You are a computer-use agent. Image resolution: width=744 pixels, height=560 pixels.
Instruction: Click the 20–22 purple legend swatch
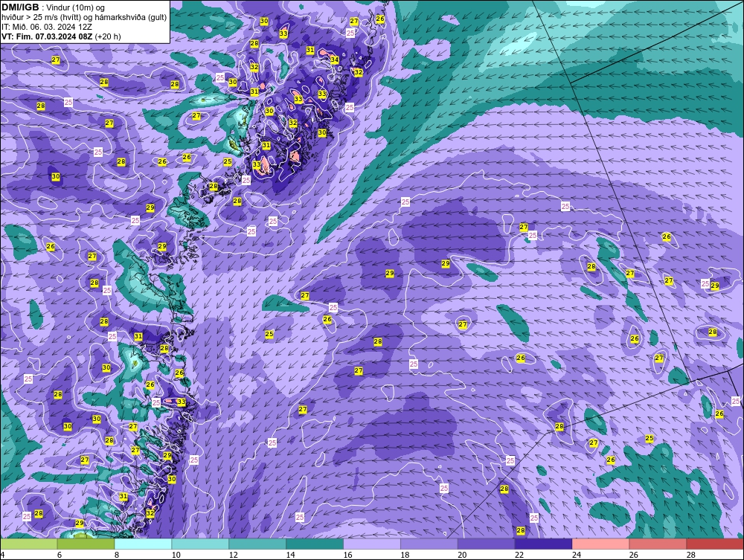(487, 544)
